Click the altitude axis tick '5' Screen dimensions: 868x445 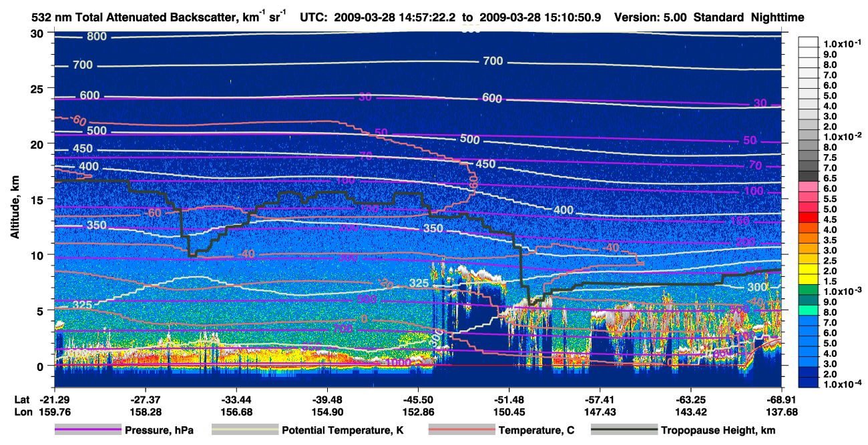coord(41,310)
